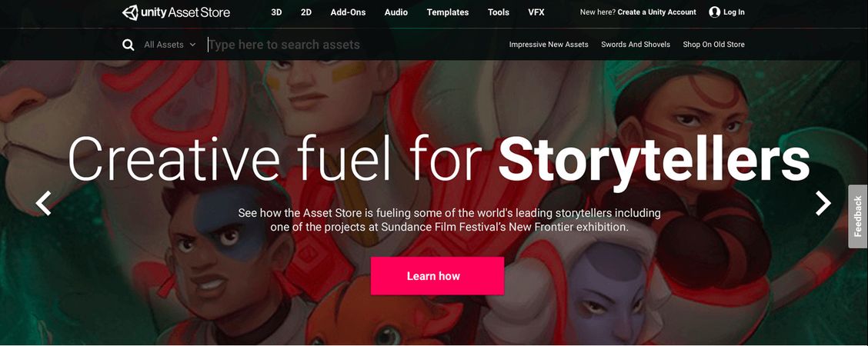Advance to the next banner slide arrow
The image size is (868, 346).
tap(823, 203)
